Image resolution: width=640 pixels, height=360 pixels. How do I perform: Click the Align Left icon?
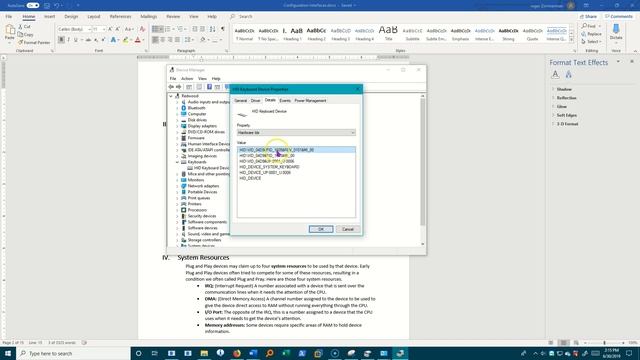[155, 40]
